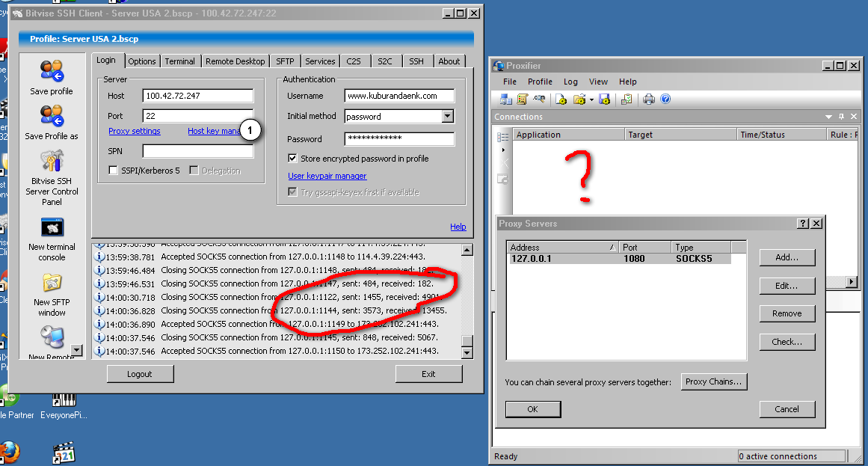Launch Bitvise SSH Server Control Panel
868x466 pixels.
click(x=52, y=161)
